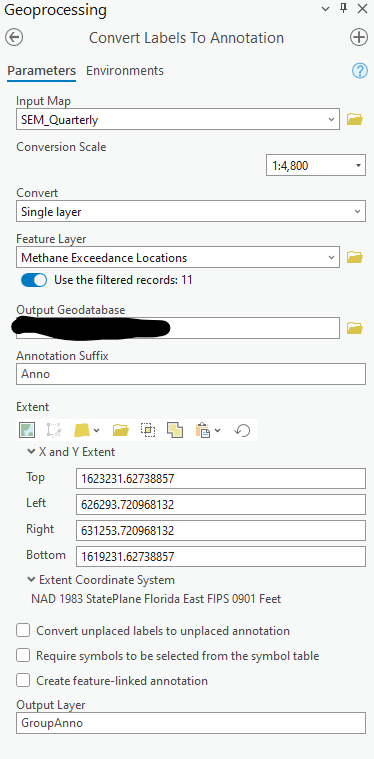Screen dimensions: 374x759
Task: Click the draw extent tool icon
Action: 53,430
